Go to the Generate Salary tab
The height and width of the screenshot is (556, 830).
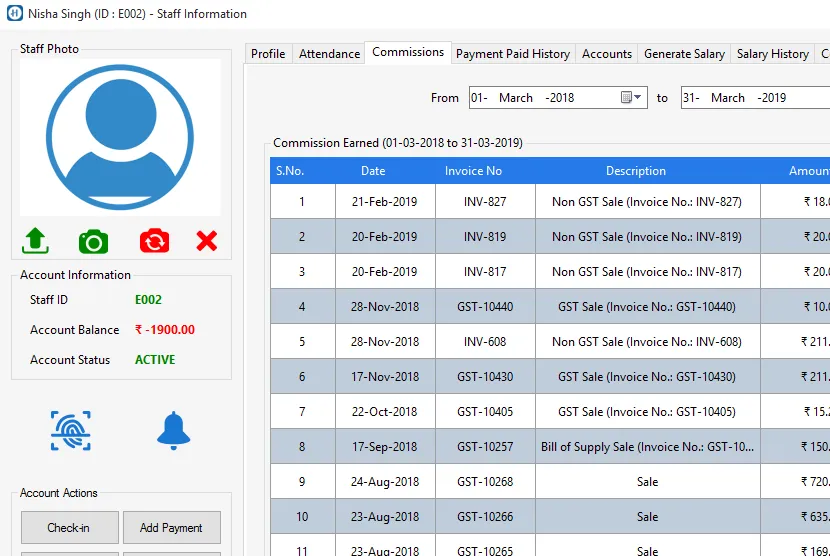[684, 54]
